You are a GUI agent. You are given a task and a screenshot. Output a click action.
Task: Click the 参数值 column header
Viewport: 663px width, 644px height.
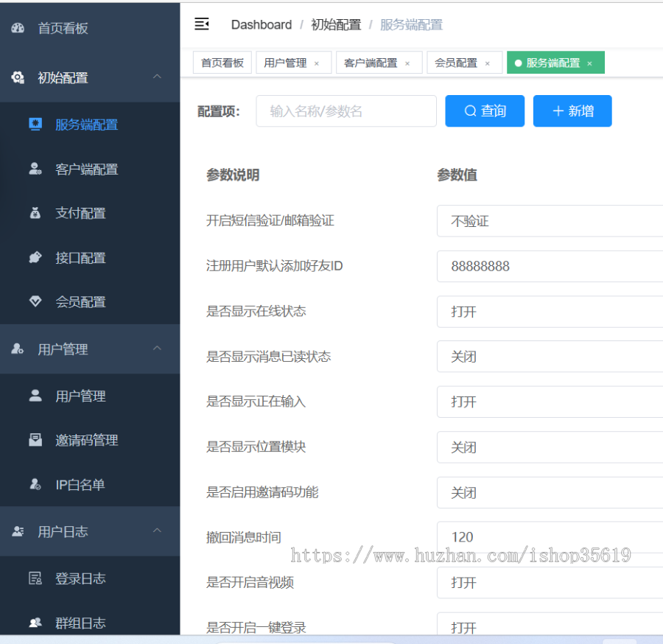coord(457,175)
